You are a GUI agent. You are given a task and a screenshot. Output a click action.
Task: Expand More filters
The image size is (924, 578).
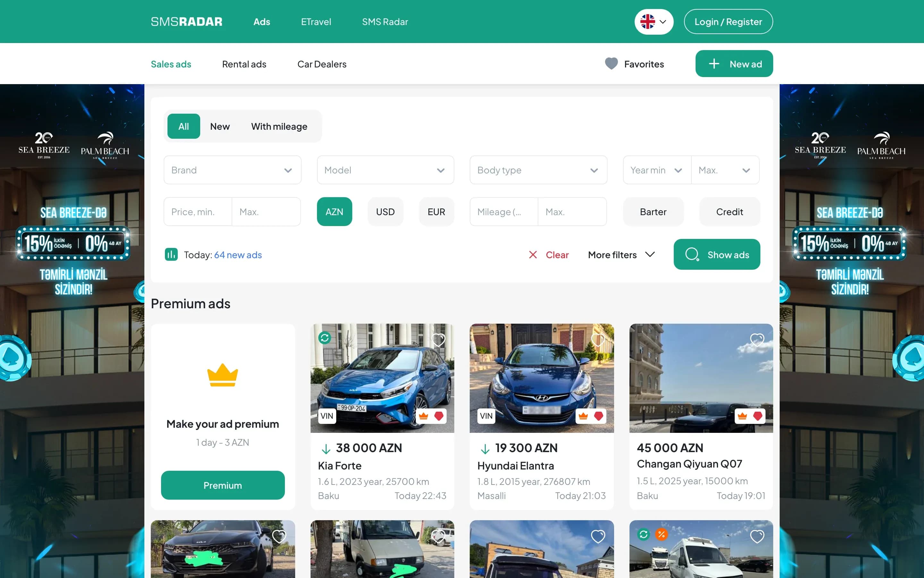click(621, 255)
